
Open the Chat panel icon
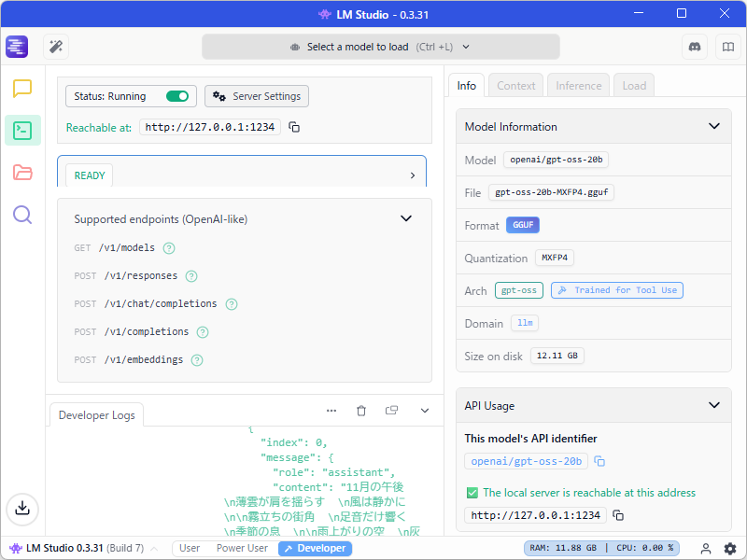(x=22, y=88)
